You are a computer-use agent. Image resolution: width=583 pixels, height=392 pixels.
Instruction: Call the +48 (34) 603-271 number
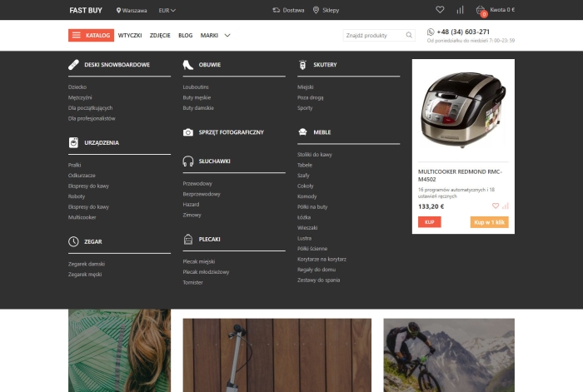[463, 32]
